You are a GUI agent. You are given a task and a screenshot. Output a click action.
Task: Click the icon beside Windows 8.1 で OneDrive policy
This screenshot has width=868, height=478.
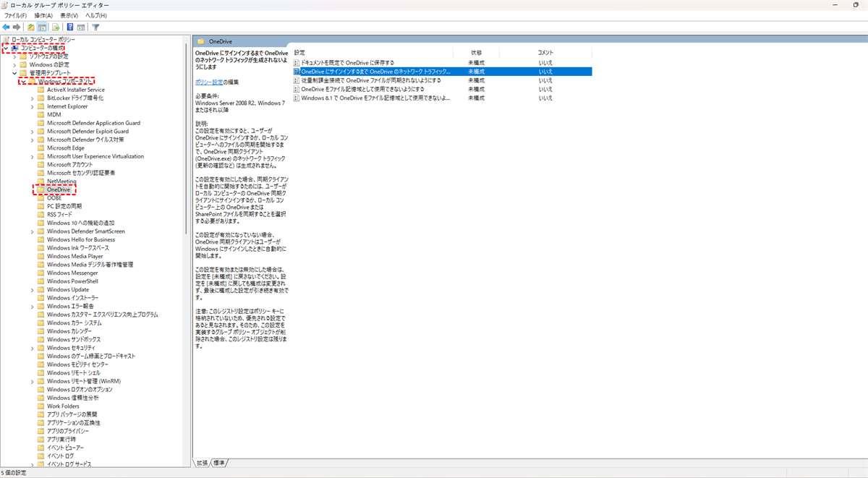point(297,98)
